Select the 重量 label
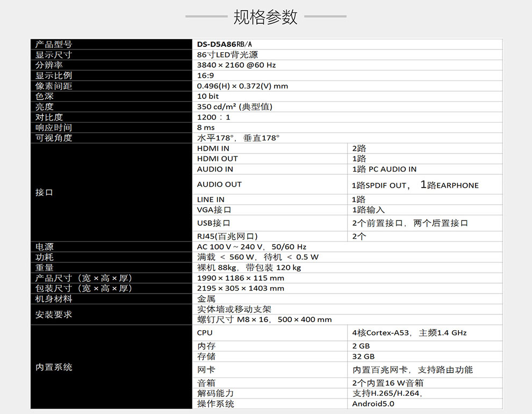 click(45, 268)
